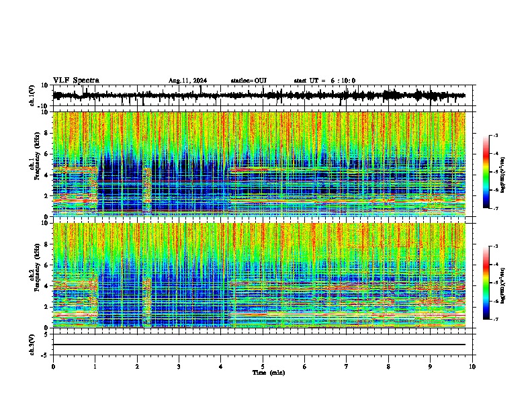Click the "start UT = 6:10:0" header text
Image resolution: width=532 pixels, height=411 pixels.
tap(324, 81)
